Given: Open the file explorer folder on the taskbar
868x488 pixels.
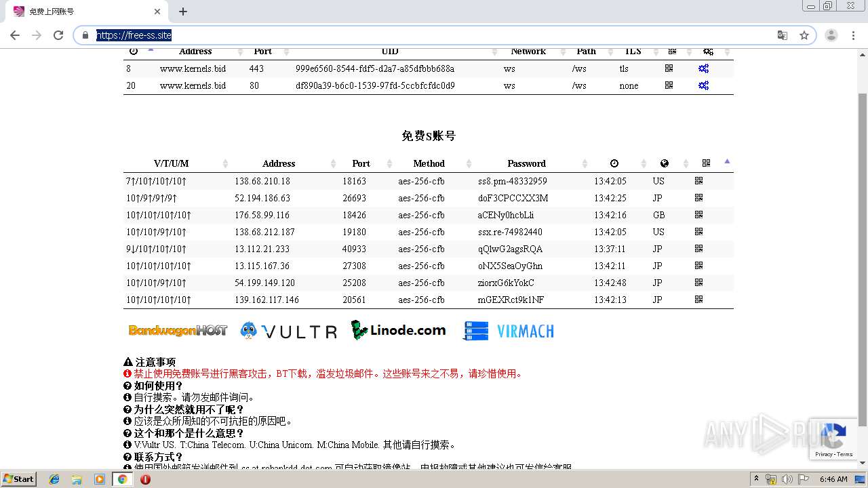Looking at the screenshot, I should 77,479.
